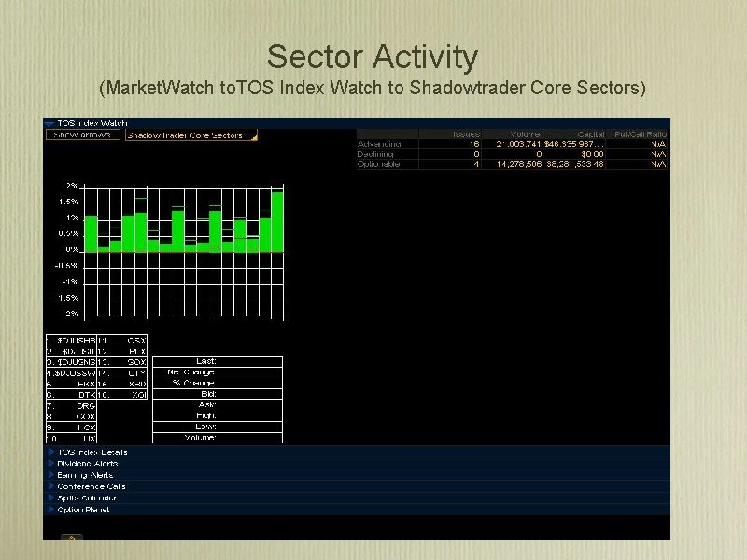Select the SOX index entry
The image size is (747, 560).
122,362
